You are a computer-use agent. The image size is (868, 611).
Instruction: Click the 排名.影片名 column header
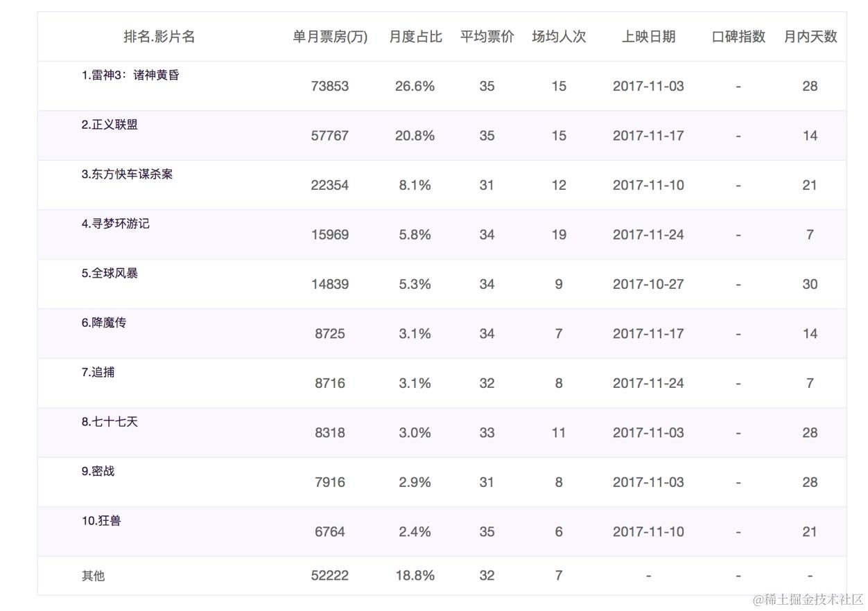[x=159, y=37]
